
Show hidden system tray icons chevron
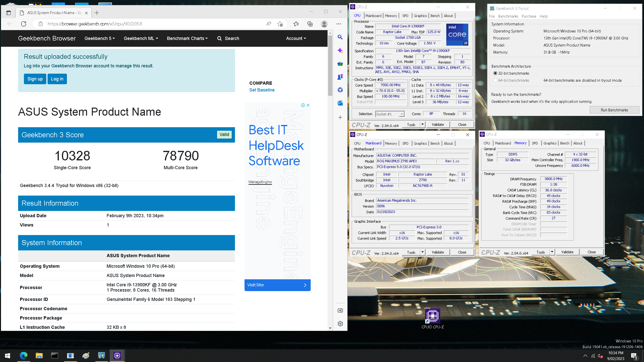[585, 356]
